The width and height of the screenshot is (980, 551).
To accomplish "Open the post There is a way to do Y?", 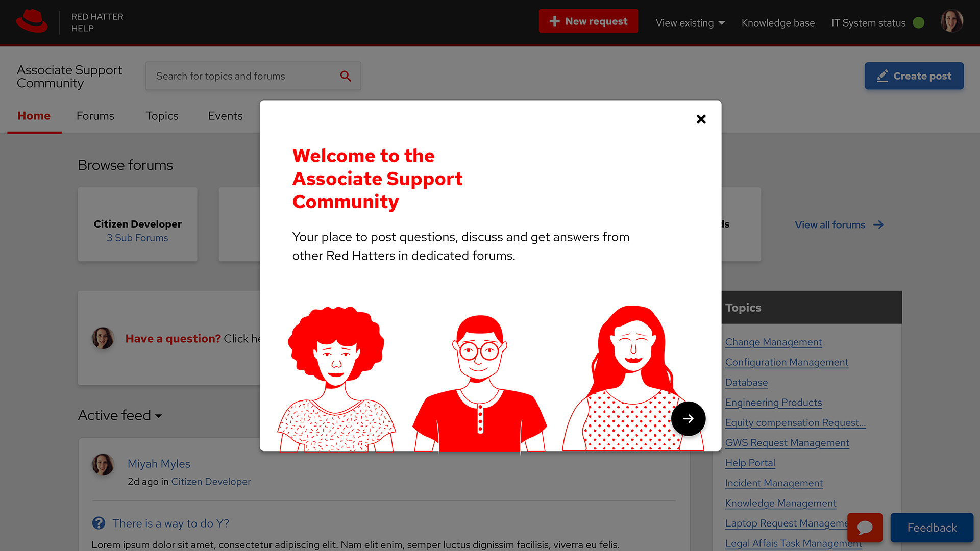I will (170, 523).
